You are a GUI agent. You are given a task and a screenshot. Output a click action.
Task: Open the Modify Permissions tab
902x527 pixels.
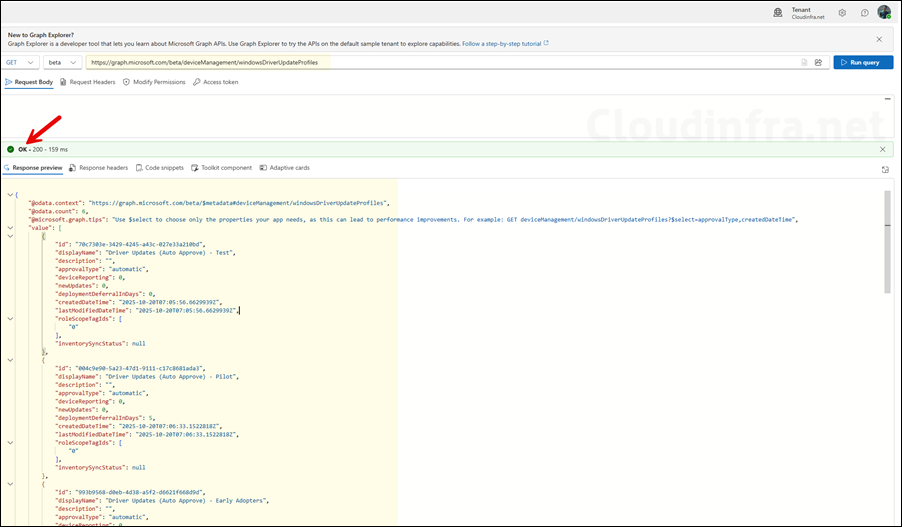[154, 82]
